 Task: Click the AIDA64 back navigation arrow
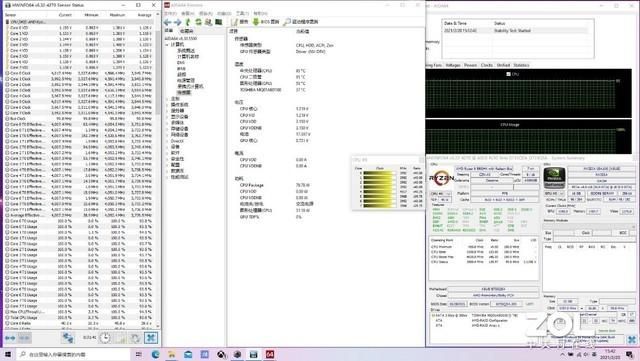click(167, 22)
